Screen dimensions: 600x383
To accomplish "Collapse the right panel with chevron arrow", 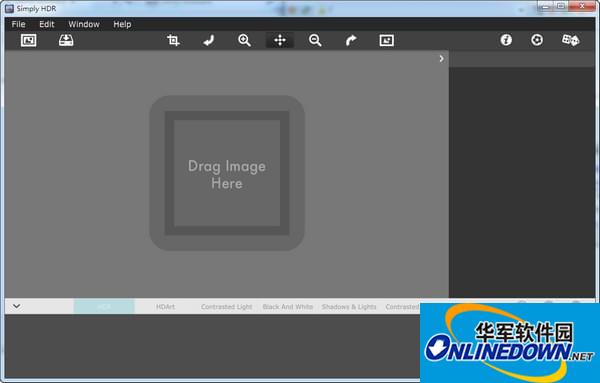I will (441, 59).
